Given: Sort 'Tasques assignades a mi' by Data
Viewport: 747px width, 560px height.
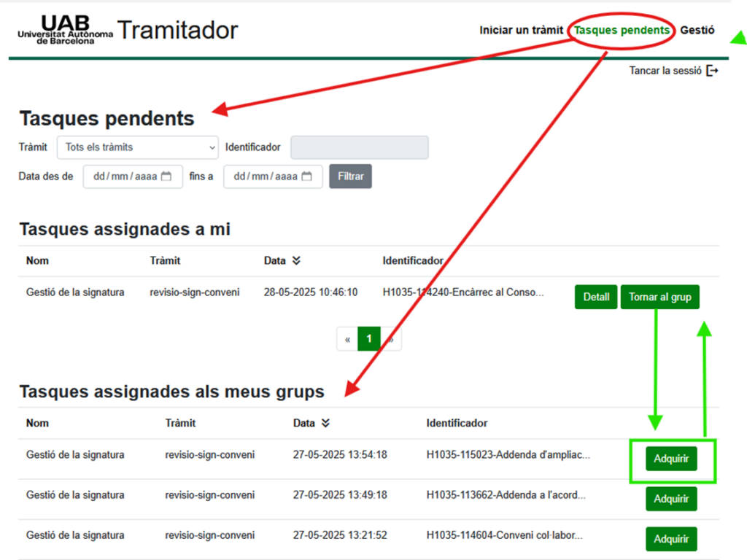Looking at the screenshot, I should pos(295,260).
